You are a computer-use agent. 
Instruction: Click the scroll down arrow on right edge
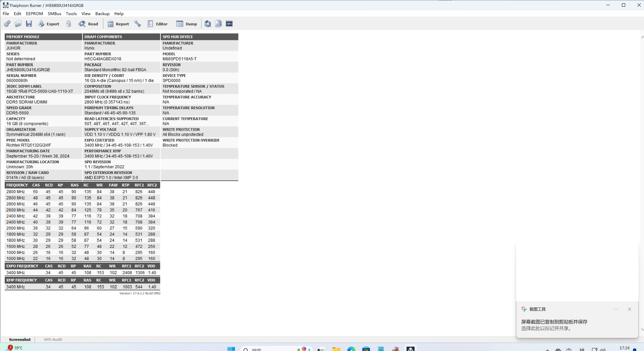[x=642, y=330]
